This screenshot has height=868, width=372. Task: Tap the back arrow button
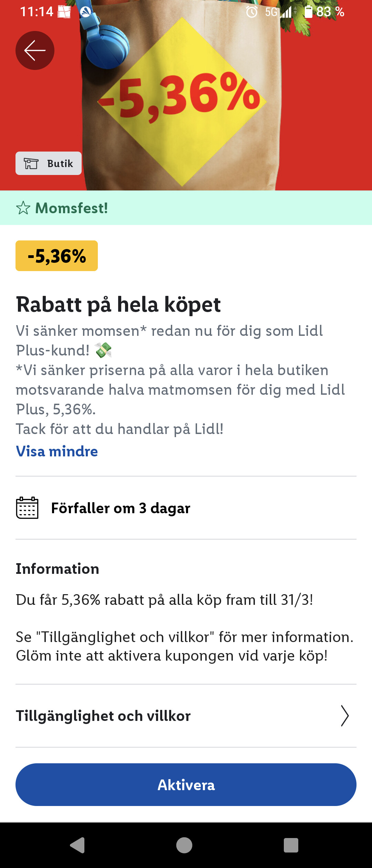pos(35,51)
